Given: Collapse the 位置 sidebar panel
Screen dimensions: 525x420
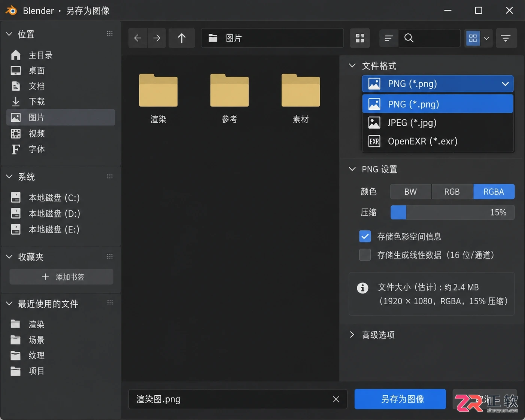Looking at the screenshot, I should tap(9, 34).
